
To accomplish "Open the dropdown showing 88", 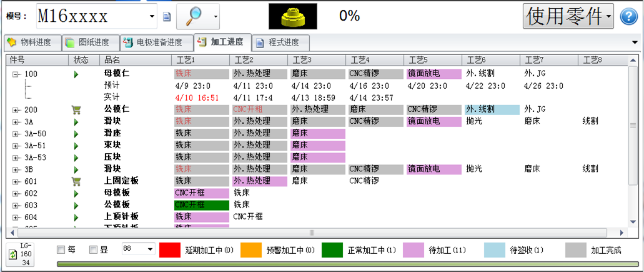I will pos(150,249).
